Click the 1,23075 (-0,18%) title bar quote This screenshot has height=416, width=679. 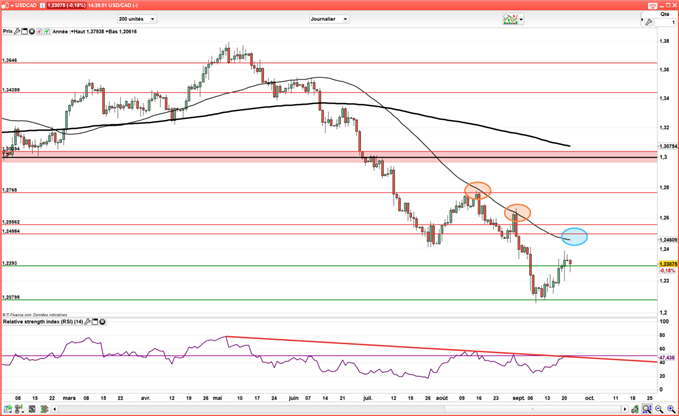(x=67, y=5)
